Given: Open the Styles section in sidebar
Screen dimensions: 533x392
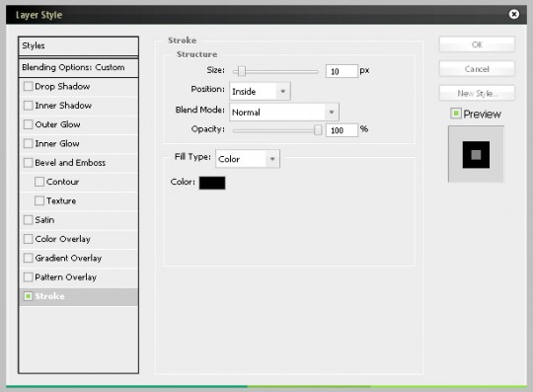Looking at the screenshot, I should point(79,45).
